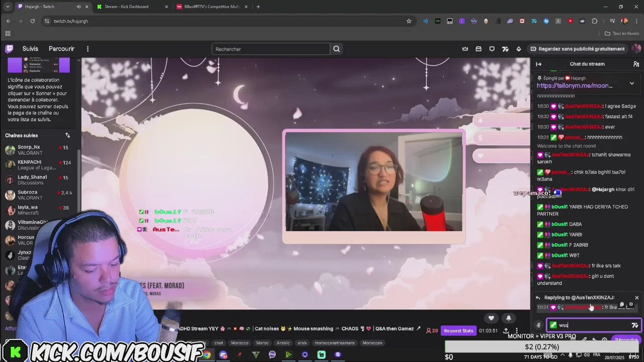Switch to Stream - Kick Dashboard tab

[x=132, y=7]
